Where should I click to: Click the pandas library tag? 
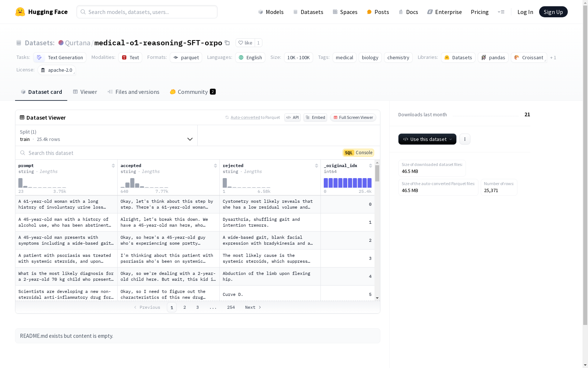click(493, 57)
